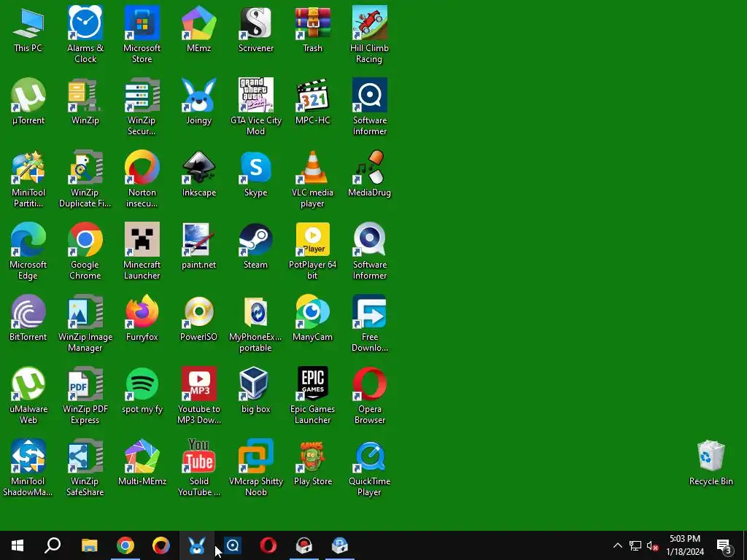Image resolution: width=747 pixels, height=560 pixels.
Task: Launch VLC media player
Action: click(312, 179)
